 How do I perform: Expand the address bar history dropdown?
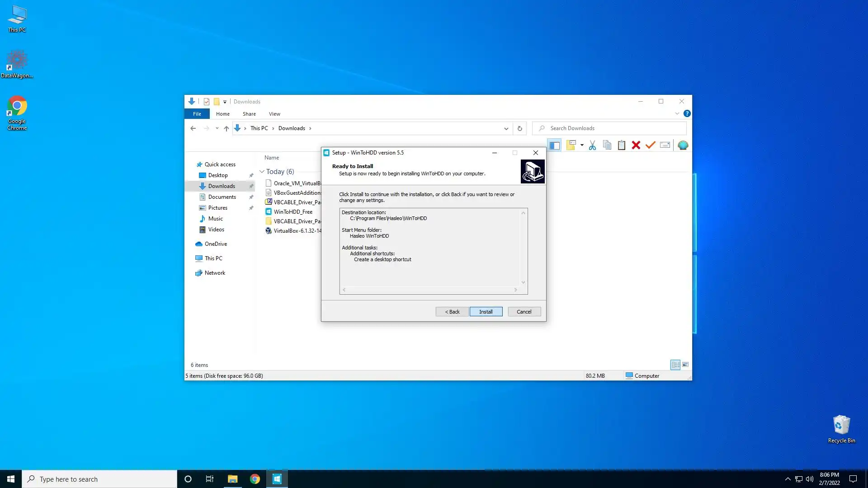506,128
